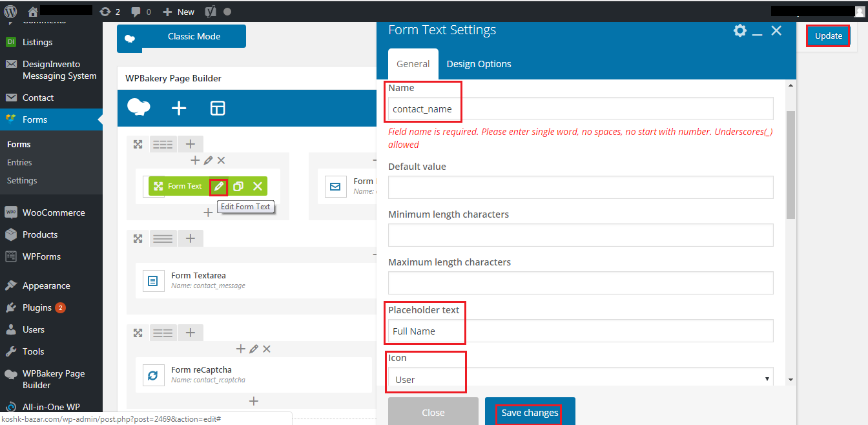
Task: Click the Form Email envelope icon
Action: (x=335, y=187)
